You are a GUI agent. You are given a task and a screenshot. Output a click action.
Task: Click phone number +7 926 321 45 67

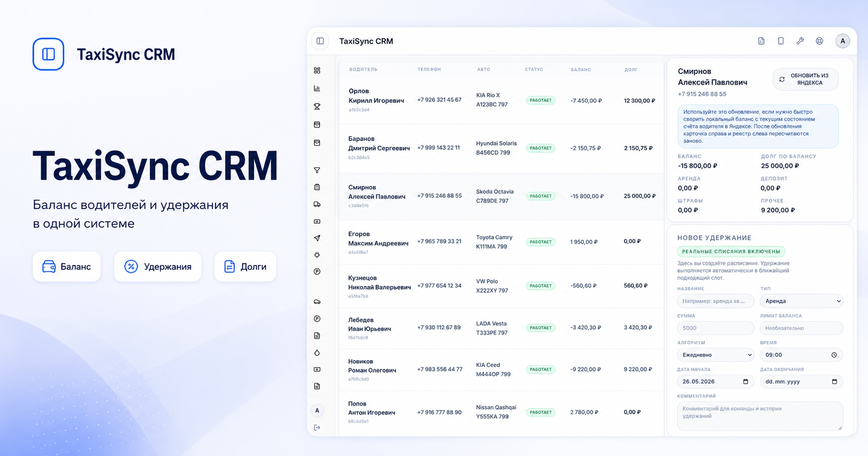pyautogui.click(x=439, y=100)
